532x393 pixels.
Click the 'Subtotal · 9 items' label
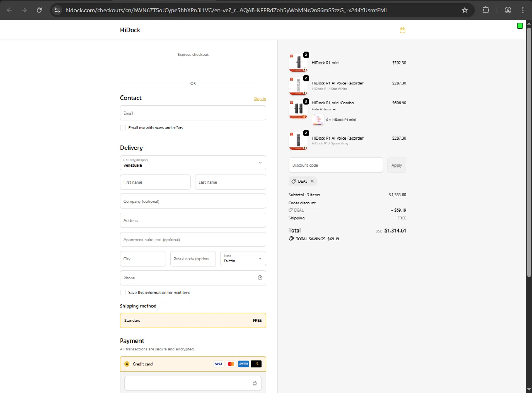point(304,195)
